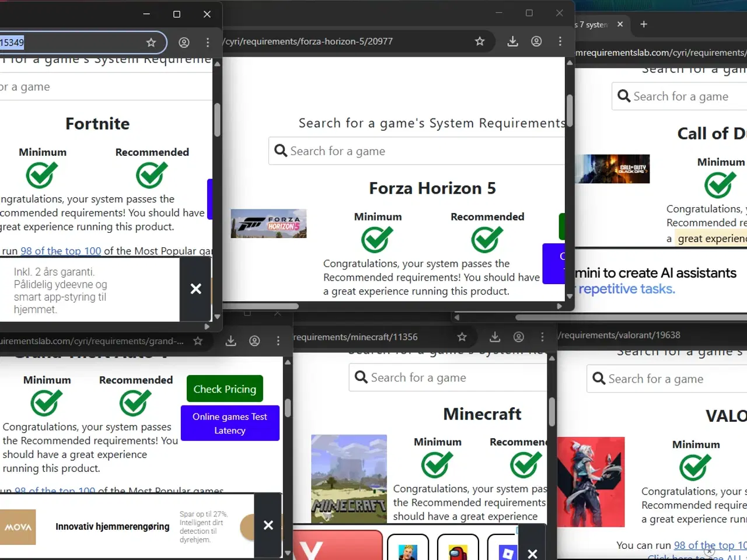Open the browser menu in the Forza Horizon 5 window
The image size is (747, 560).
[x=560, y=41]
